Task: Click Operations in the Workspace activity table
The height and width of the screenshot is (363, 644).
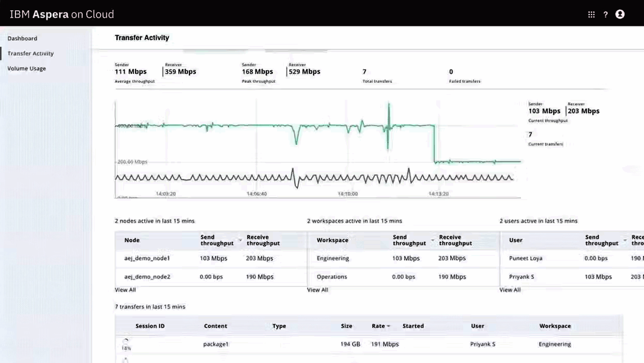Action: click(332, 277)
